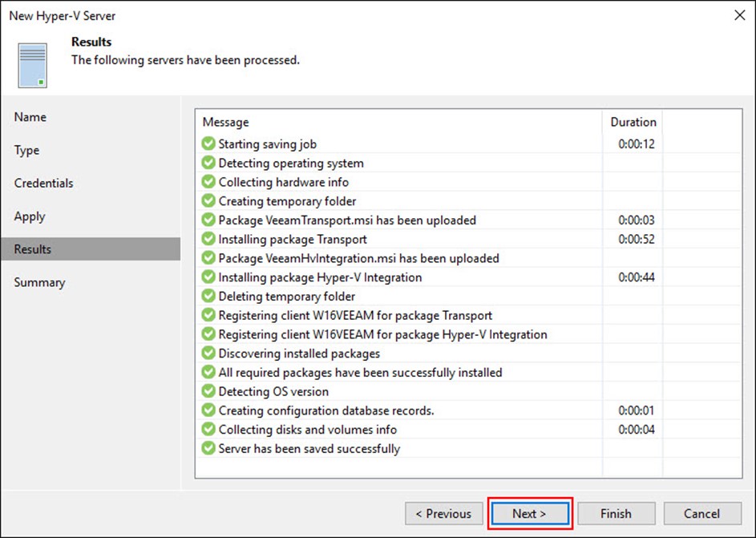Select 'Server has been saved successfully' message text
Viewport: 756px width, 538px height.
[x=309, y=449]
